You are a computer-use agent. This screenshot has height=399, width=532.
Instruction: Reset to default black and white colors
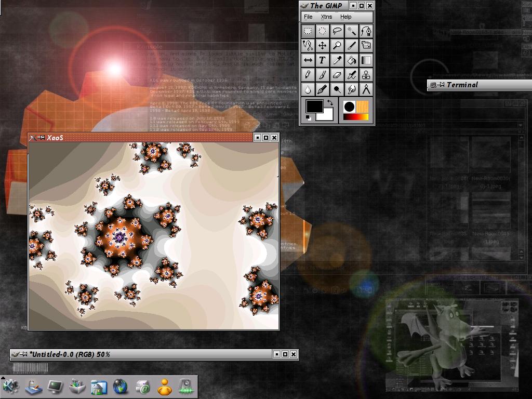(308, 118)
